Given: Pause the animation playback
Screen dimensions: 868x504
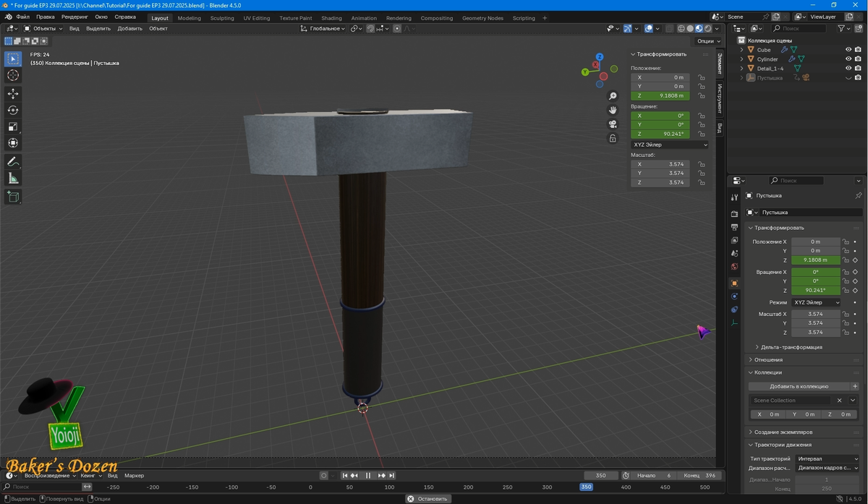Looking at the screenshot, I should click(368, 475).
